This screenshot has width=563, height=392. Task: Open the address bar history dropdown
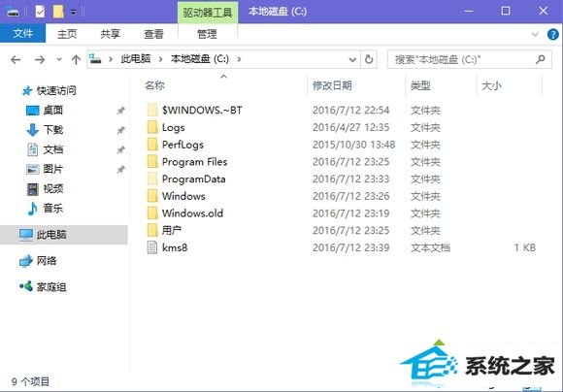click(352, 59)
